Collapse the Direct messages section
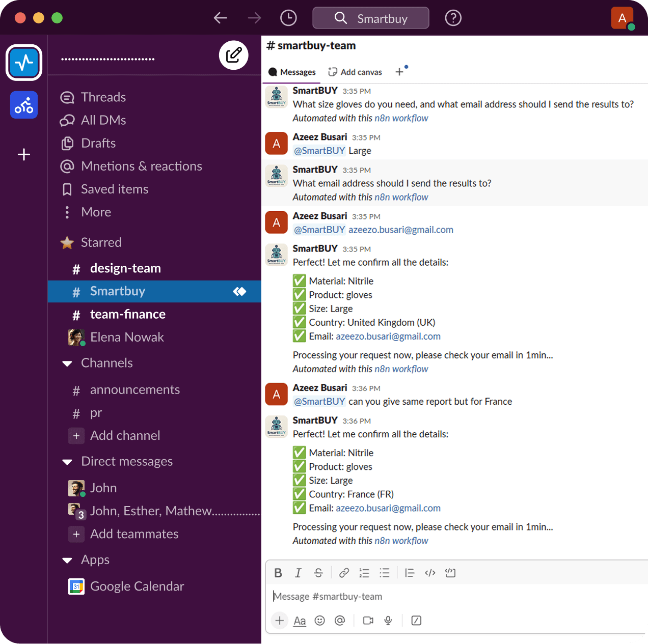 (x=67, y=462)
